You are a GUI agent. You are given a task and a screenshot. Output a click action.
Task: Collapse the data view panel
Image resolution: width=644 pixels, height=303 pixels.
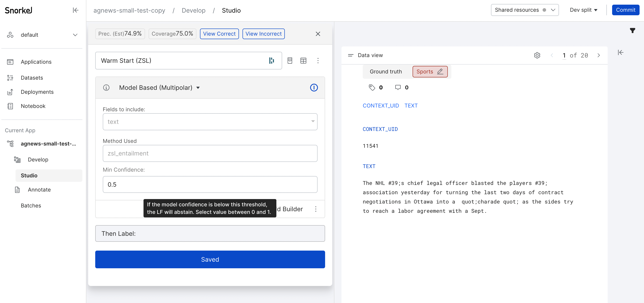pos(621,52)
